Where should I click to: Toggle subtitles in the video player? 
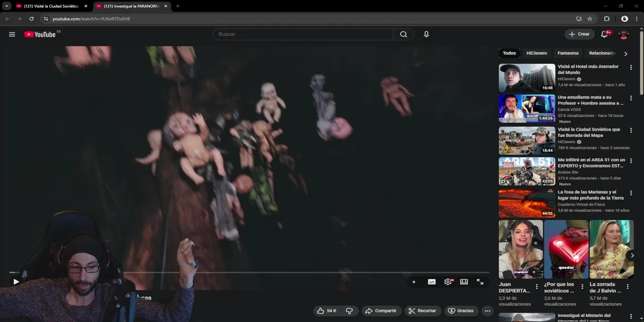[432, 282]
